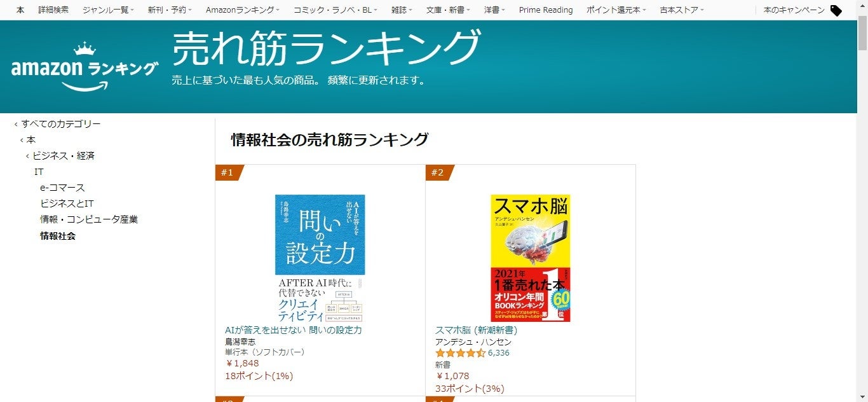Open the Prime Reading menu item
Viewport: 868px width, 402px height.
[x=546, y=10]
